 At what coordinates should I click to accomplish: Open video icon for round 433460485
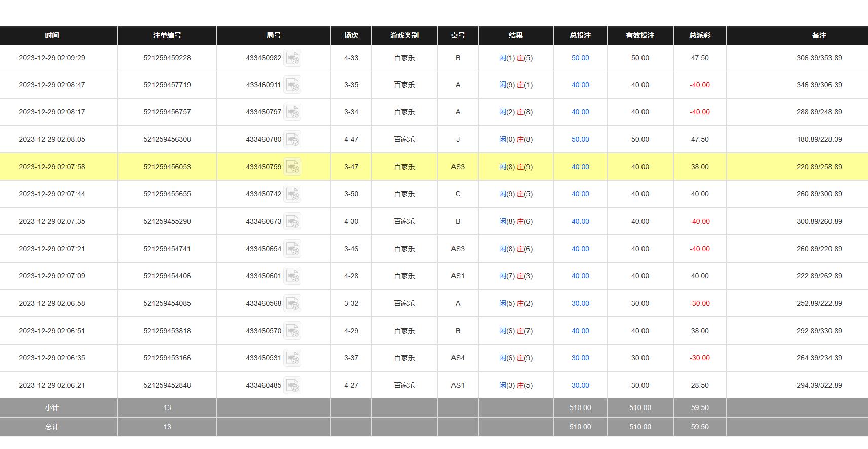pyautogui.click(x=292, y=386)
